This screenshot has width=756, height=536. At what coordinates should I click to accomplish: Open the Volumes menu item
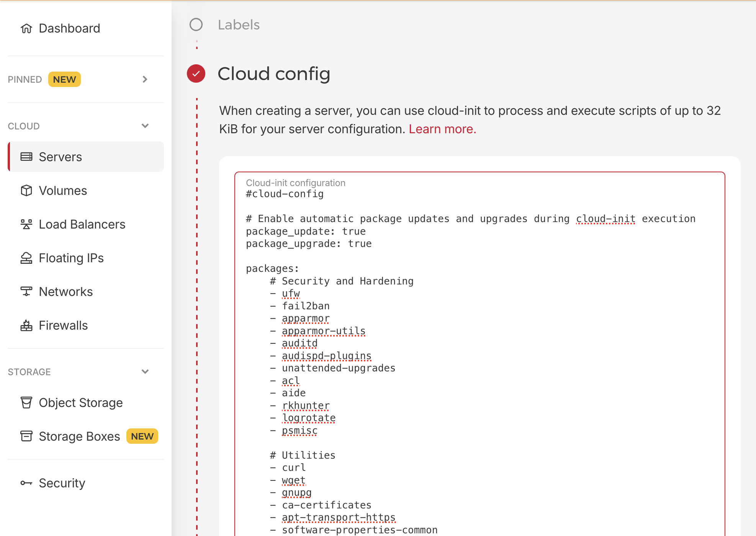click(63, 190)
